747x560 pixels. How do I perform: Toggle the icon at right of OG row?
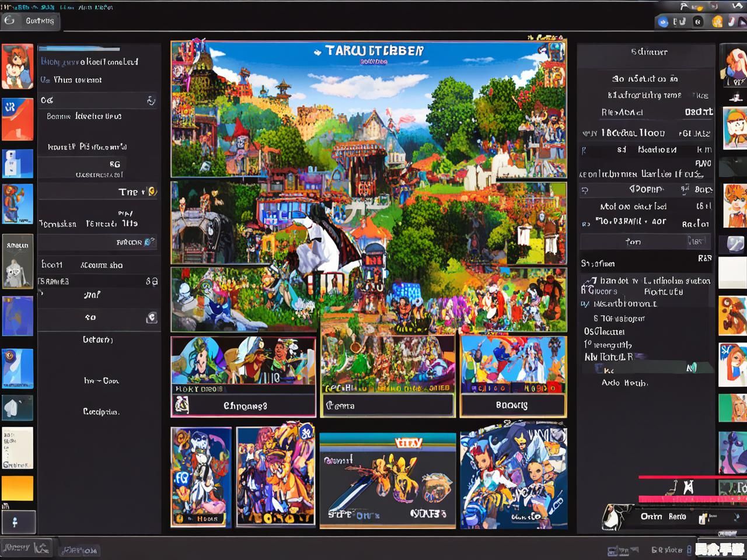[151, 100]
